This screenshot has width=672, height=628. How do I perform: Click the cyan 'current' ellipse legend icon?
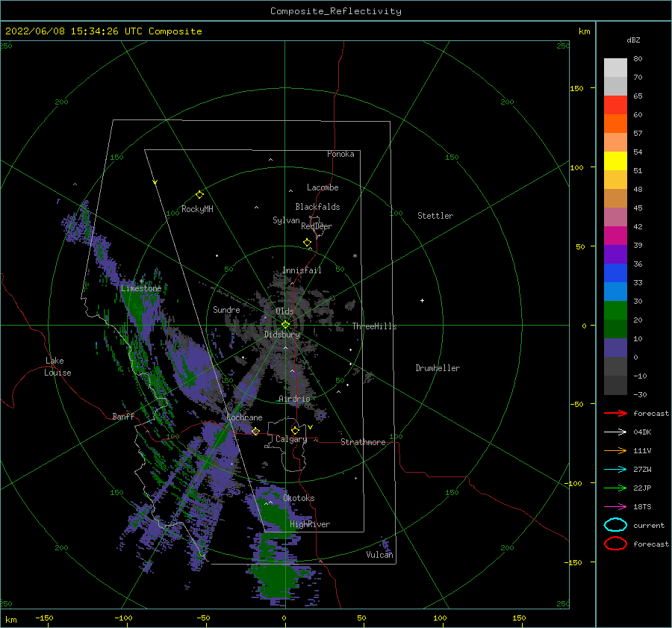point(615,525)
